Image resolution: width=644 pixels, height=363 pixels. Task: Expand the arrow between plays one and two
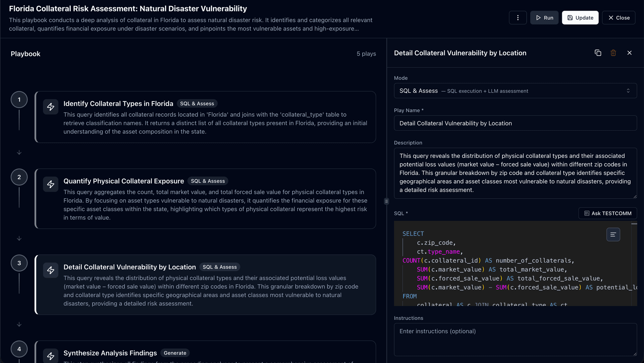coord(19,153)
